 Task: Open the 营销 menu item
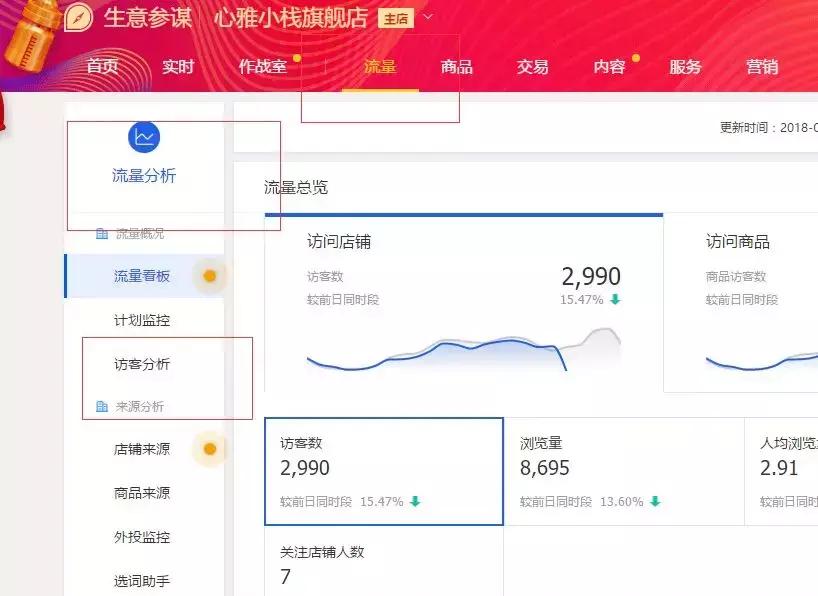point(762,65)
